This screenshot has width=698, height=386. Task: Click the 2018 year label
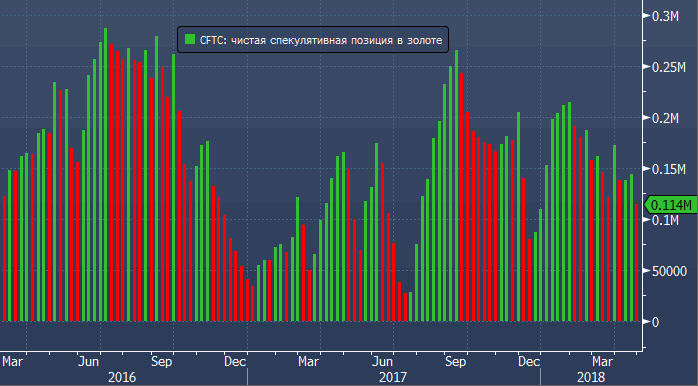591,378
